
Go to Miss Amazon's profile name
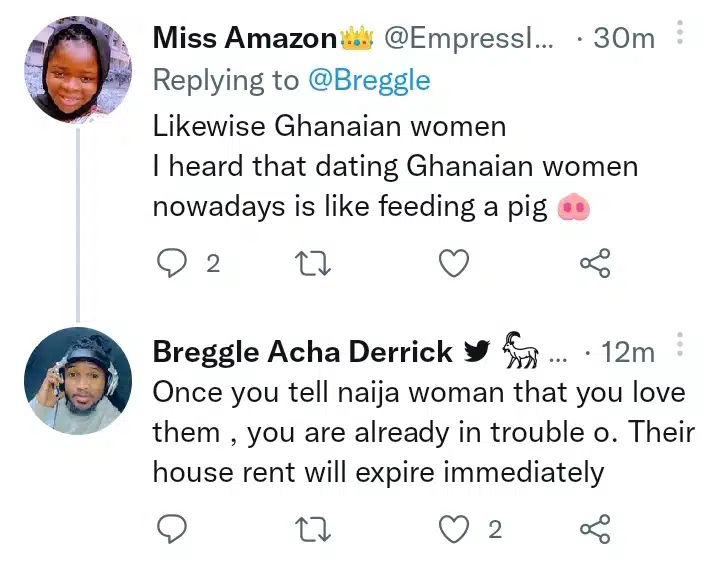click(245, 39)
